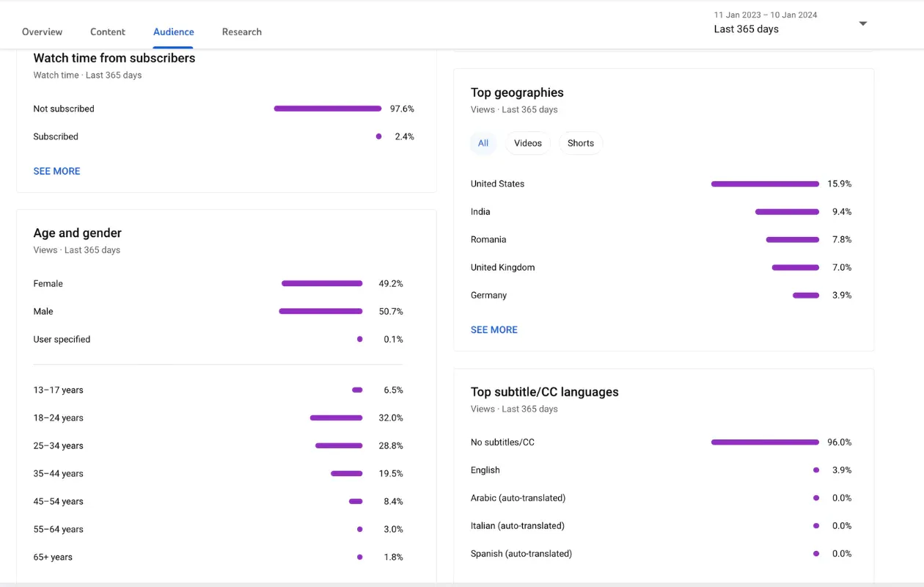Select the '55–64 years' age row
The image size is (924, 587).
coord(218,529)
